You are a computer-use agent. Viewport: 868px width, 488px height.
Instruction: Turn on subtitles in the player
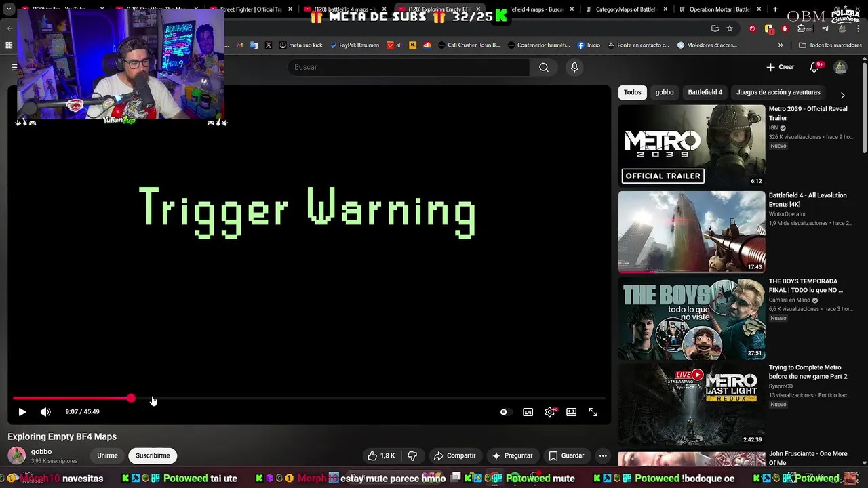(x=528, y=412)
